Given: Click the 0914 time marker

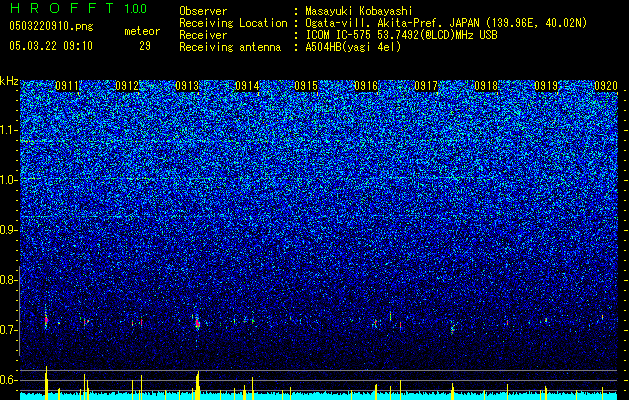Looking at the screenshot, I should tap(247, 86).
